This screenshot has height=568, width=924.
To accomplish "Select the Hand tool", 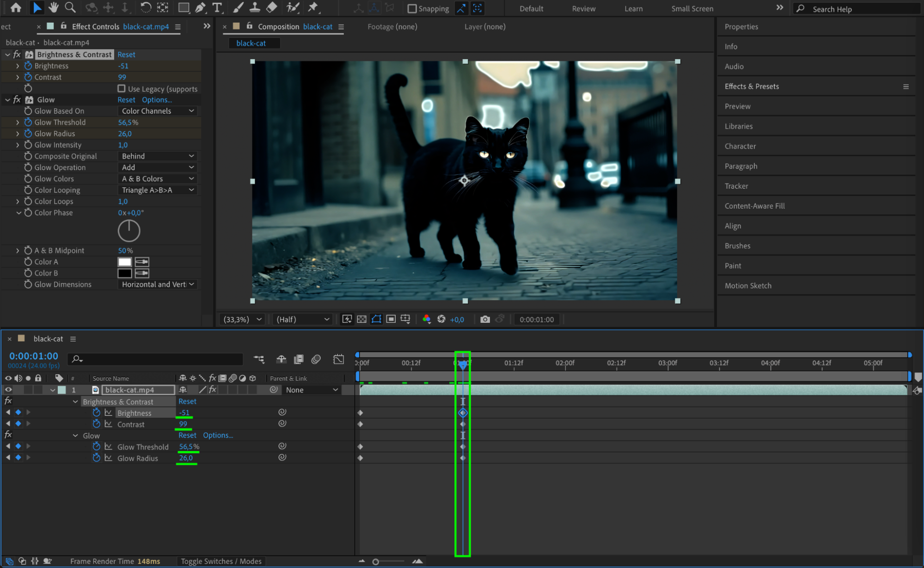I will click(53, 7).
